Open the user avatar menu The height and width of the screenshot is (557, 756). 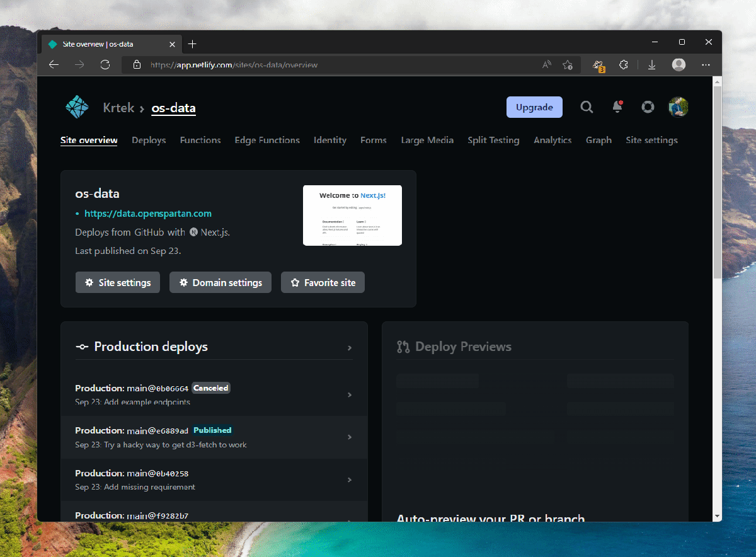point(679,107)
